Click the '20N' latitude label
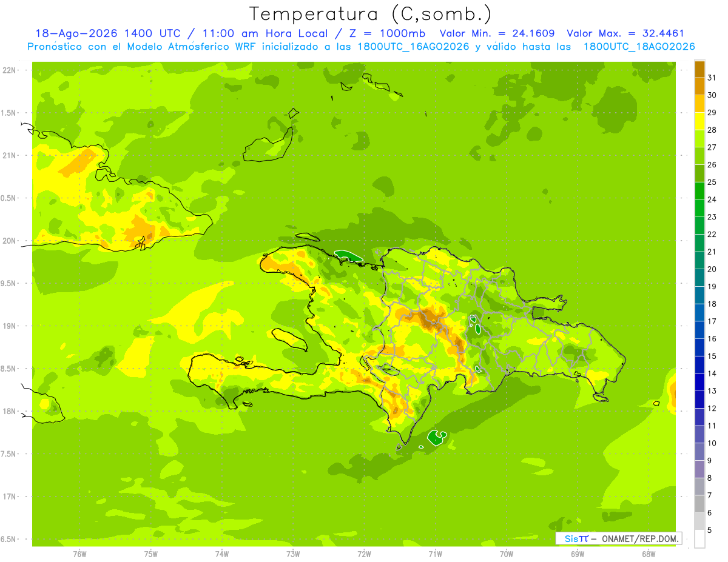 coord(8,241)
